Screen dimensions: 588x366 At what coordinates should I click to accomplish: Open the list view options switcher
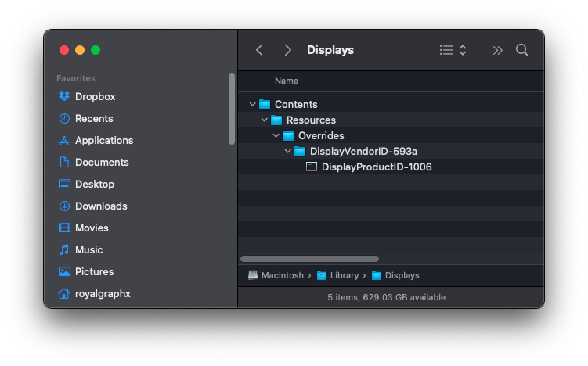[453, 50]
